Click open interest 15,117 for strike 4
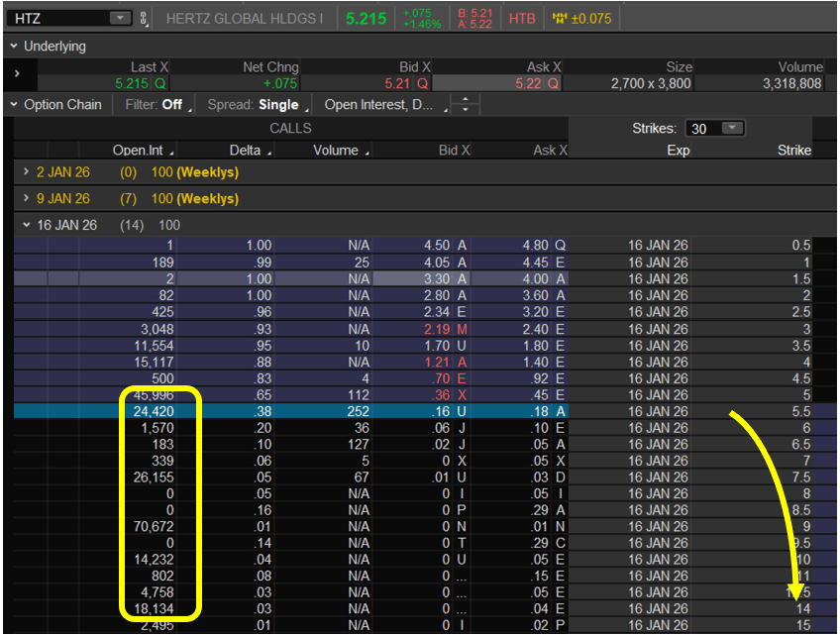This screenshot has width=840, height=636. pyautogui.click(x=154, y=363)
